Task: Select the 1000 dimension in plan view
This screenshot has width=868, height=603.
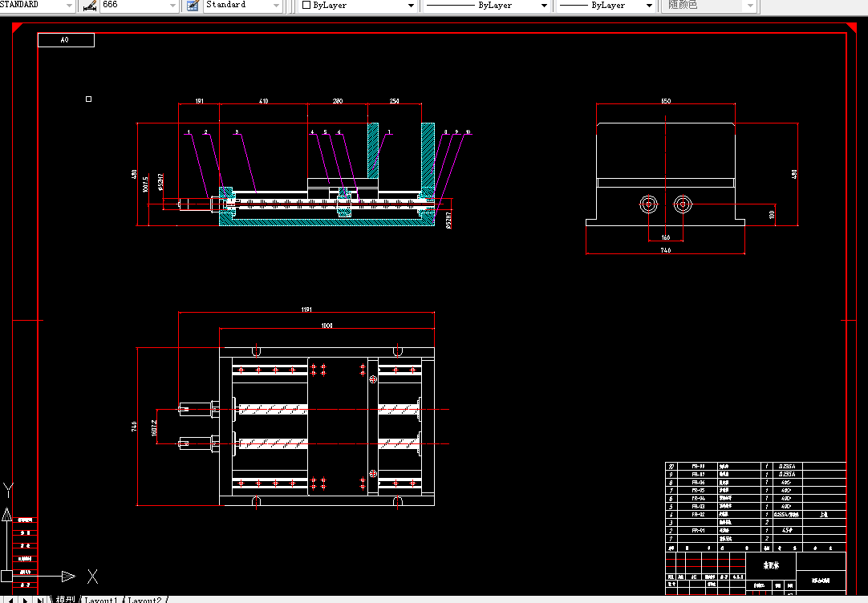Action: (x=327, y=326)
